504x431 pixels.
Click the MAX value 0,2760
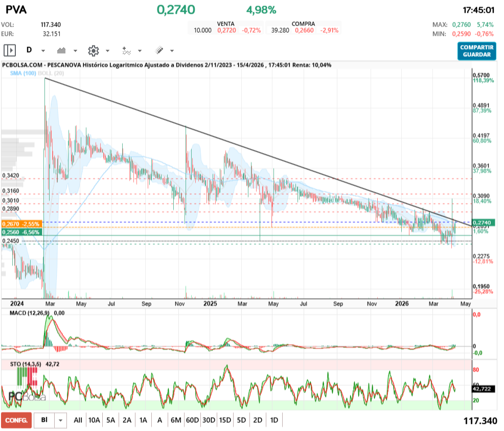[x=461, y=25]
